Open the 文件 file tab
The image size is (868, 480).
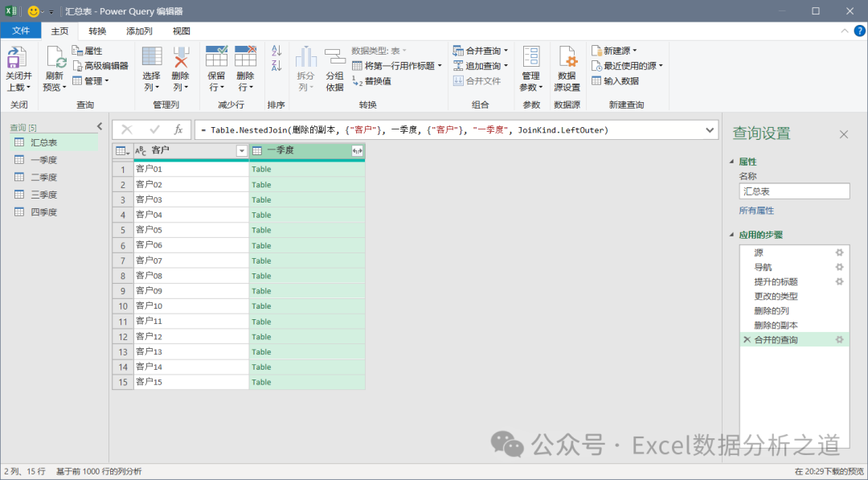[x=20, y=31]
